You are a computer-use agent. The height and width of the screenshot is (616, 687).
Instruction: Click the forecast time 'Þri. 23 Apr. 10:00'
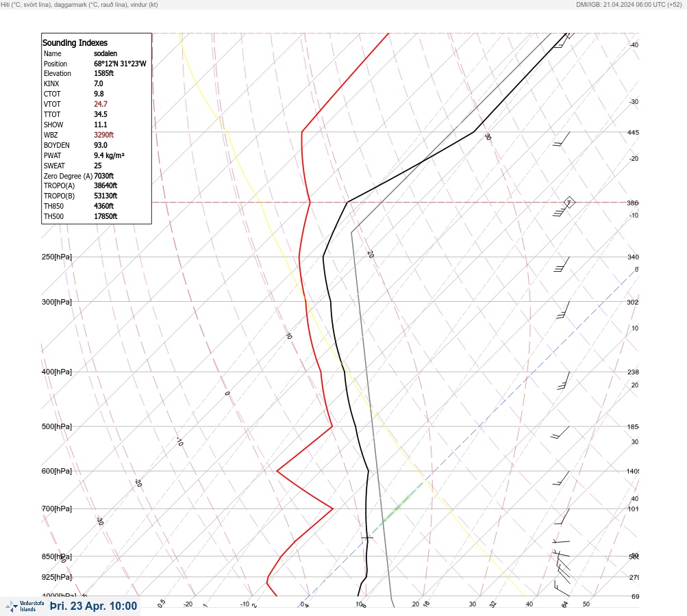[x=93, y=606]
